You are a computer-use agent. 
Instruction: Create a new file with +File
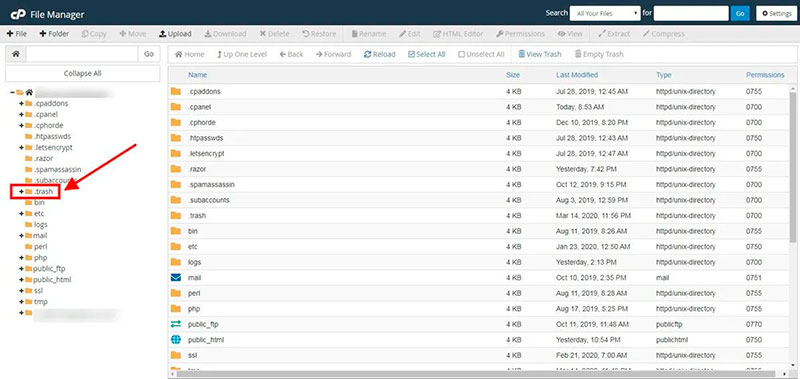pyautogui.click(x=17, y=34)
